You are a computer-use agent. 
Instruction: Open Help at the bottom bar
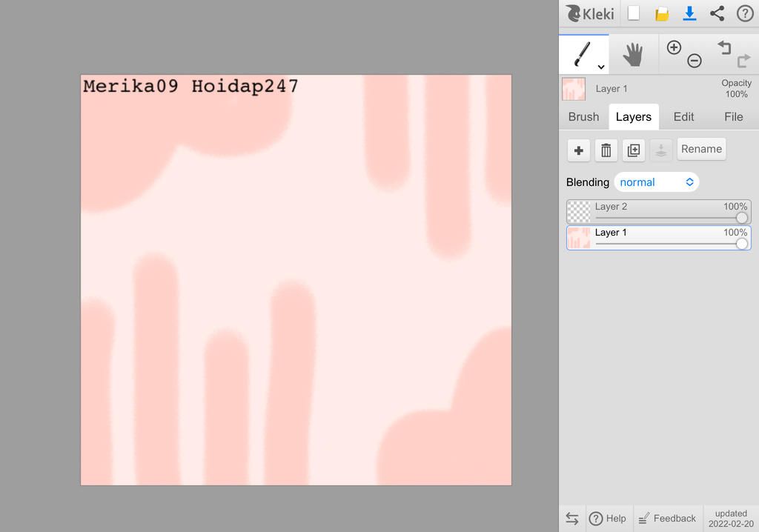click(608, 519)
